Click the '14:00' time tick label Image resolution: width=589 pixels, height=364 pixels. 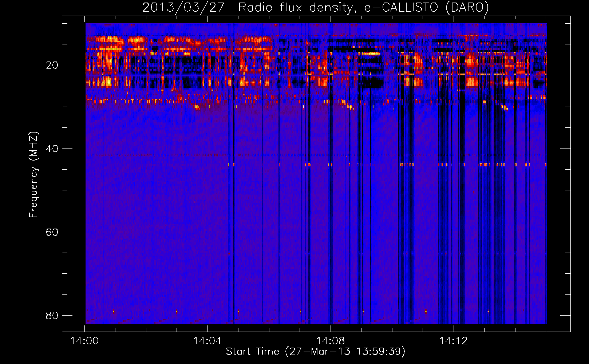pos(84,341)
